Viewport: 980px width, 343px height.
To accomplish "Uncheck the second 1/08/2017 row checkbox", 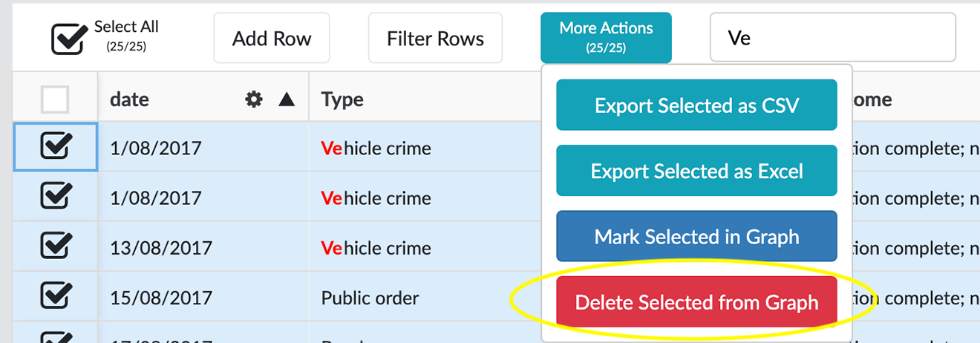I will click(x=55, y=197).
